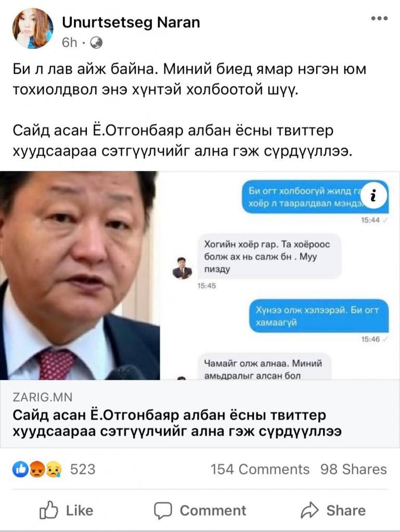This screenshot has width=400, height=532.
Task: Click the globe public-privacy icon
Action: pyautogui.click(x=96, y=43)
